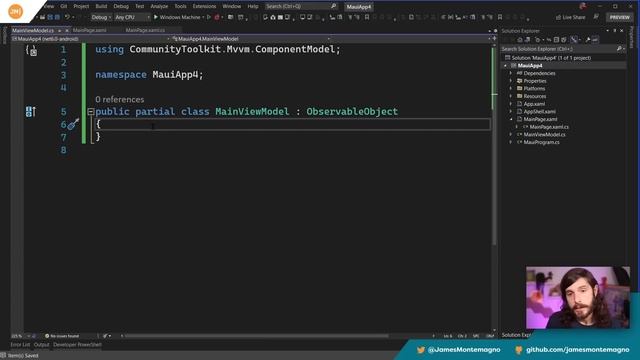
Task: Open the MauiApp4.MainViewModel type navigation dropdown
Action: coord(251,39)
